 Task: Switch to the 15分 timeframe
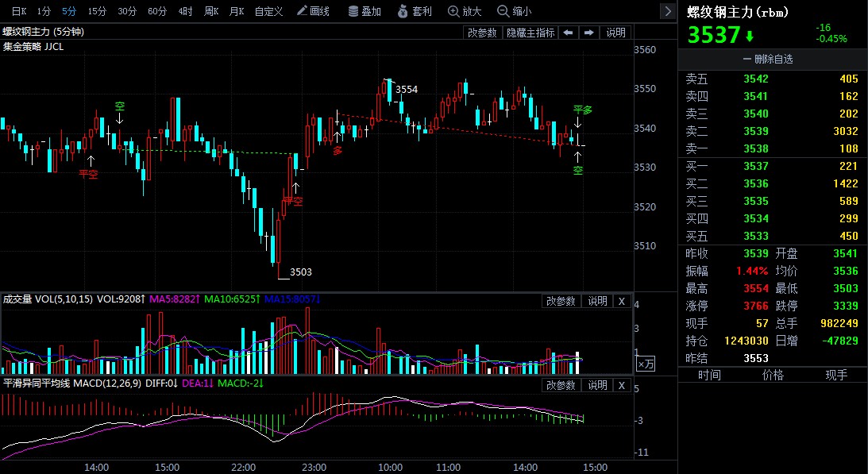tap(97, 11)
